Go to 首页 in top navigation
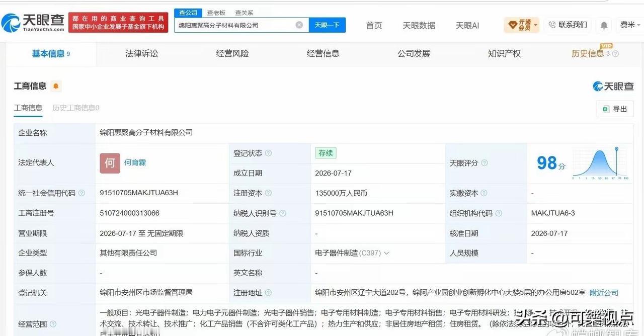The width and height of the screenshot is (644, 336). coord(374,25)
